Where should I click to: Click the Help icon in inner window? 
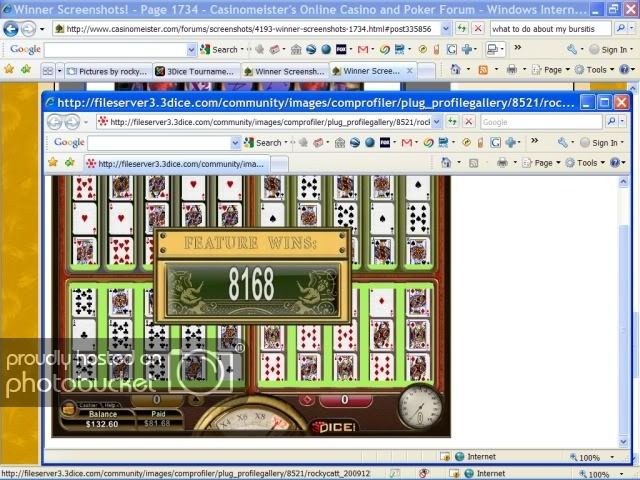click(x=615, y=163)
